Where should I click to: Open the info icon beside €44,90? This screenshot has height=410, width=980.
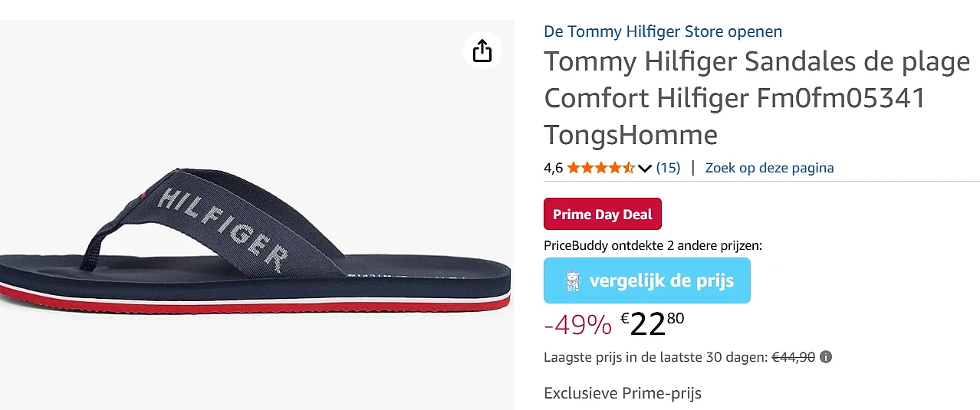pos(826,357)
